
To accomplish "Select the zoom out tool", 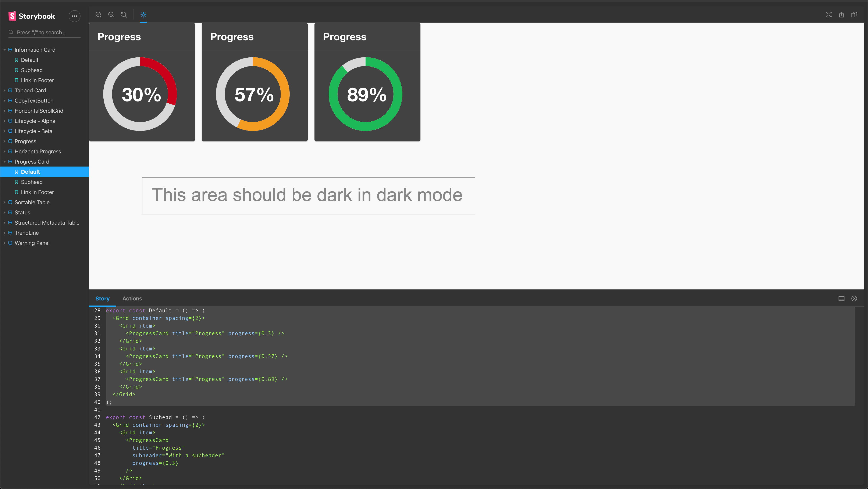I will [111, 15].
